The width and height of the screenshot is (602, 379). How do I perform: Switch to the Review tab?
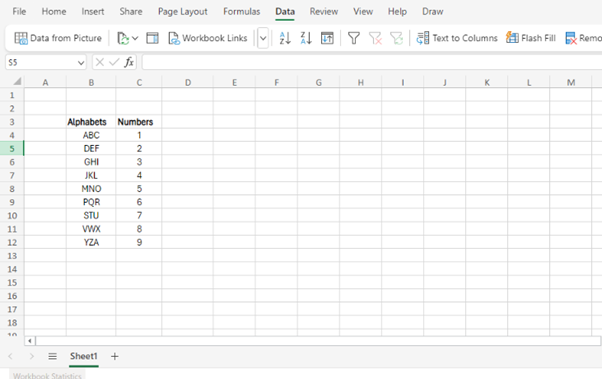(324, 12)
